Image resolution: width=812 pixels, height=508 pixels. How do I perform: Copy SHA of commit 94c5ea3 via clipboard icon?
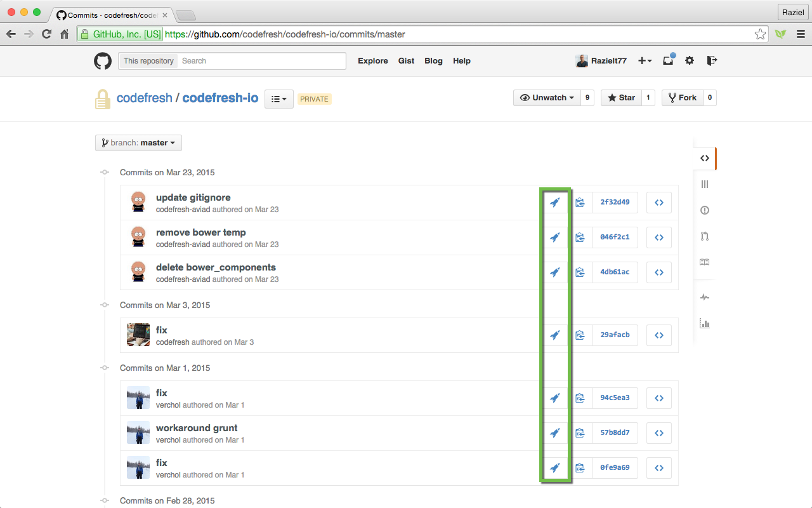click(580, 398)
